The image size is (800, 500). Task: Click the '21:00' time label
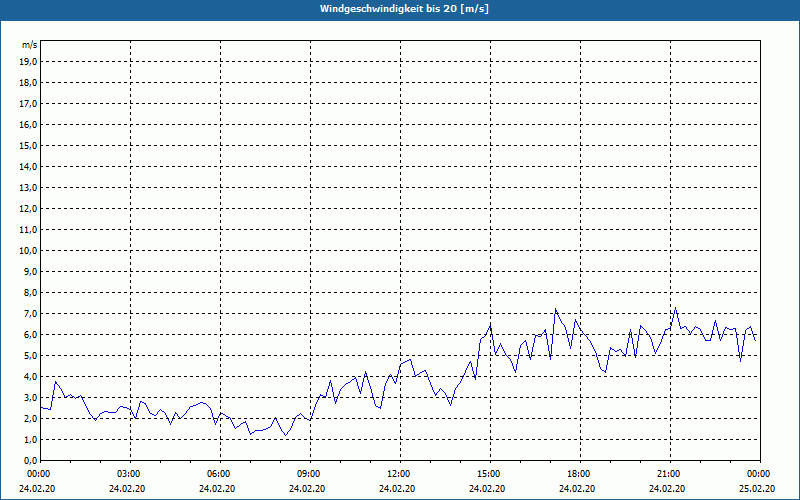click(670, 474)
